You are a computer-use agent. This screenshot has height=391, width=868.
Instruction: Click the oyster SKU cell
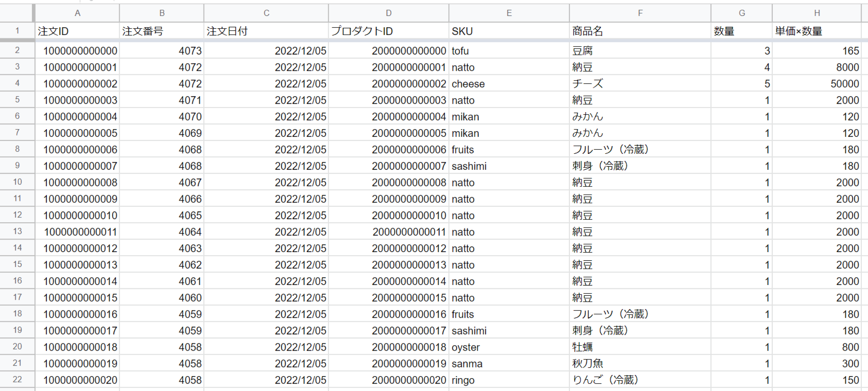tap(509, 347)
